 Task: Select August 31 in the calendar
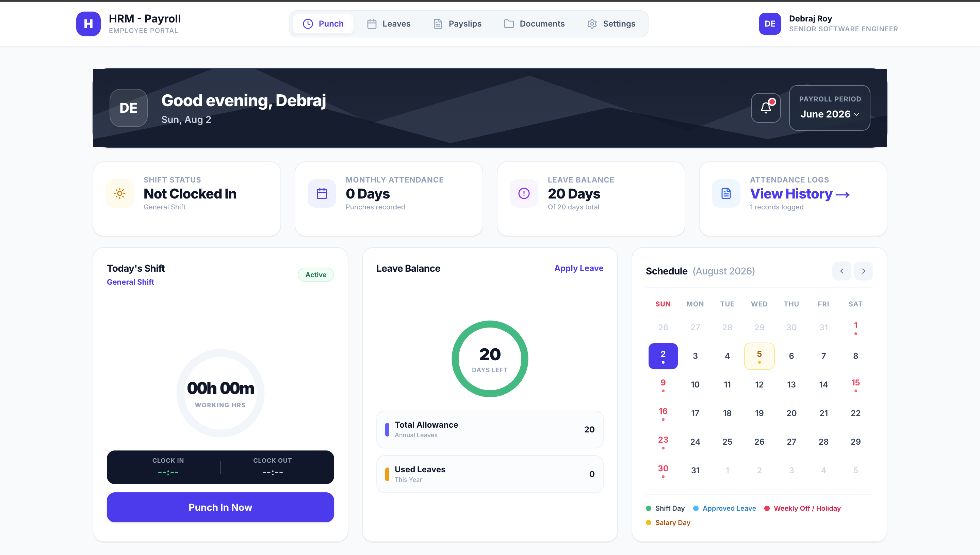[x=695, y=470]
